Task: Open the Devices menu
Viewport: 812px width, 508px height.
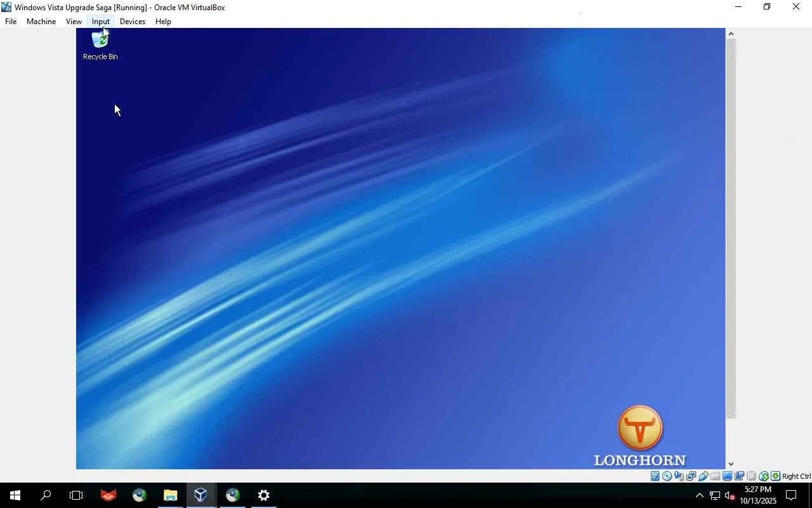Action: coord(133,22)
